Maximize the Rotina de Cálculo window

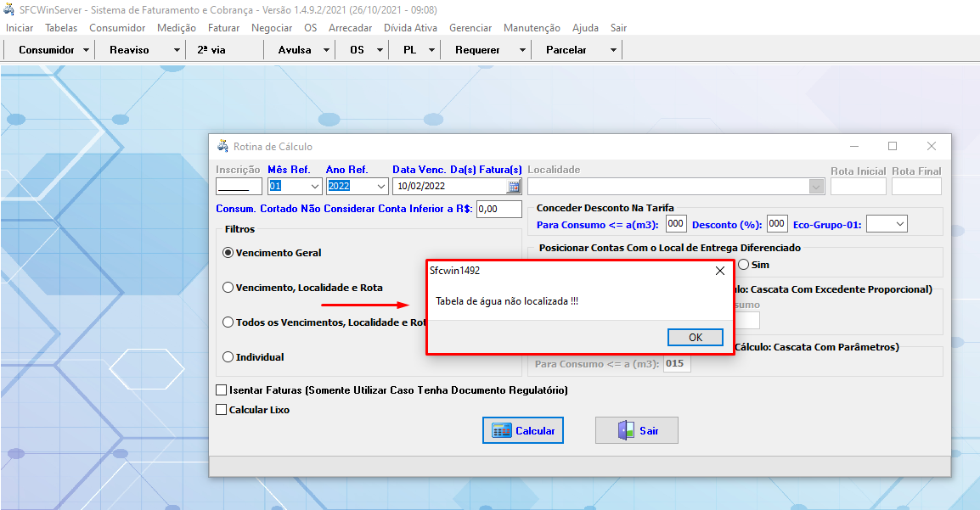[893, 146]
